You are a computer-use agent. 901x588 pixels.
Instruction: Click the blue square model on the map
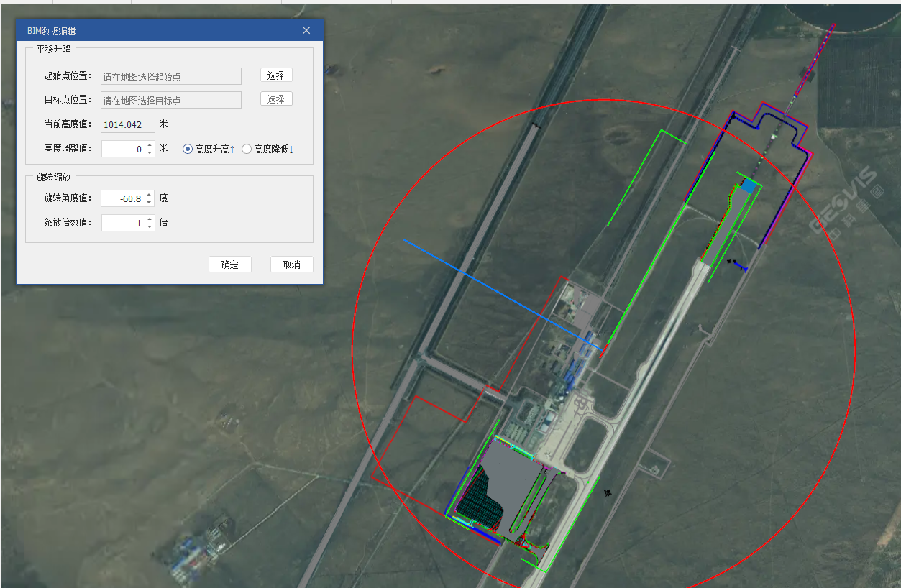click(749, 186)
